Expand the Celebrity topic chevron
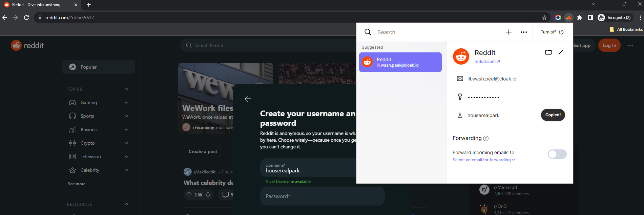The height and width of the screenshot is (215, 644). (126, 170)
